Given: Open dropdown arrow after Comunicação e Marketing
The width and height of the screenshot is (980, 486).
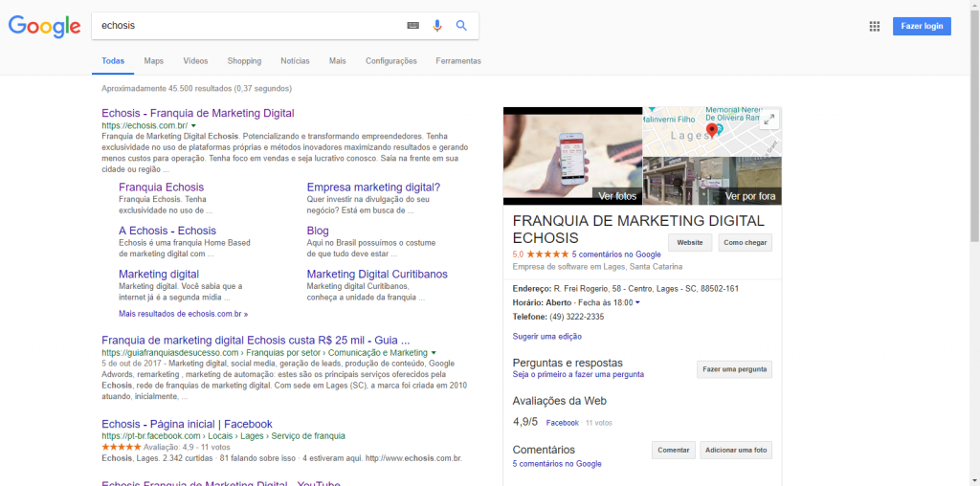Looking at the screenshot, I should pos(434,353).
